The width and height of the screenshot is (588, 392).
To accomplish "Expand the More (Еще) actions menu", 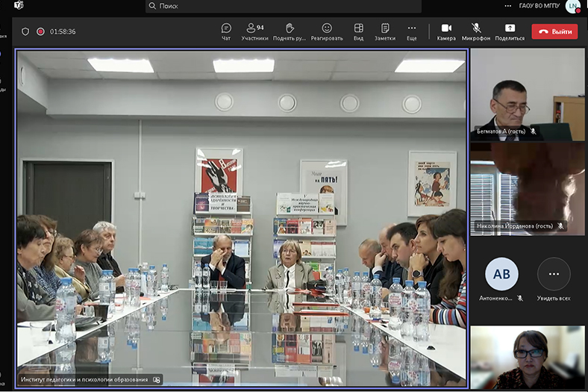I will point(411,31).
